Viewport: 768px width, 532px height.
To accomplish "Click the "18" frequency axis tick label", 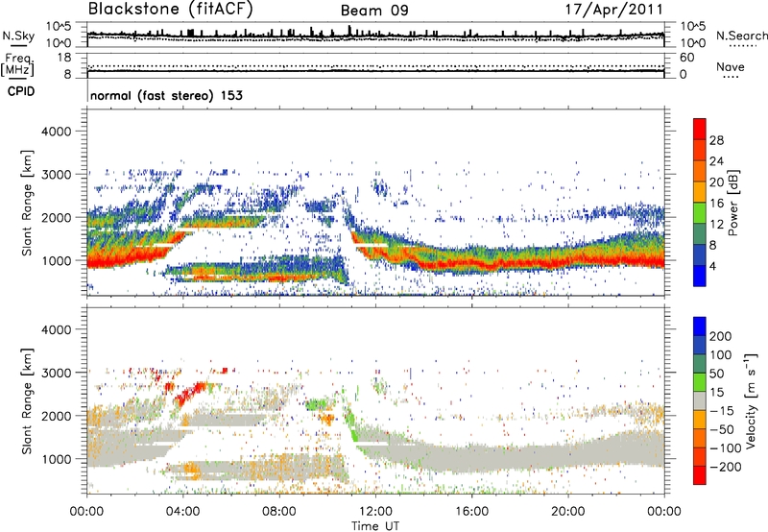I will click(x=64, y=58).
